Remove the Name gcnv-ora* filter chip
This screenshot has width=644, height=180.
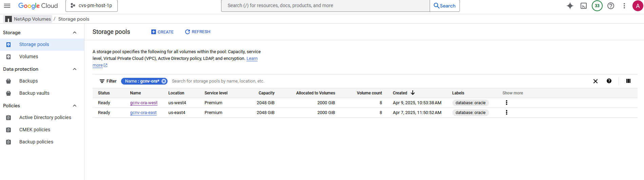click(164, 81)
